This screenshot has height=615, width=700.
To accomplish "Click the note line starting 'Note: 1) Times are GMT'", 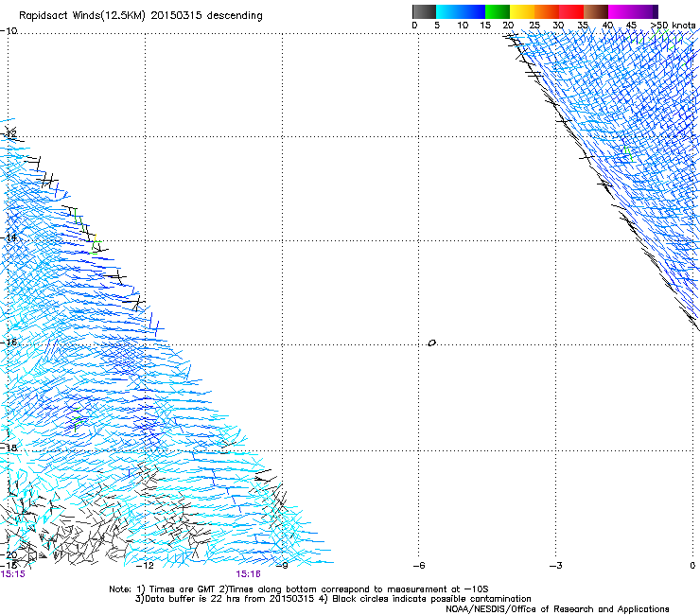I will [299, 589].
